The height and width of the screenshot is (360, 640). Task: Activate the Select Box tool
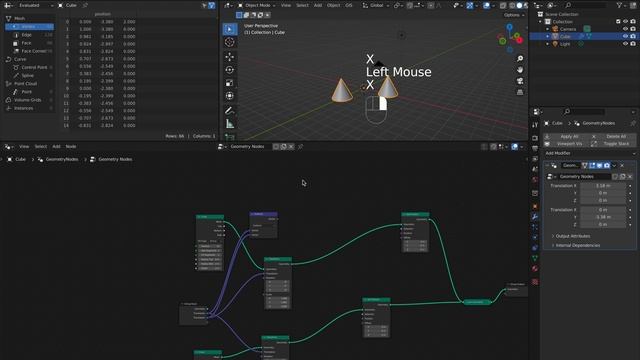click(x=229, y=29)
